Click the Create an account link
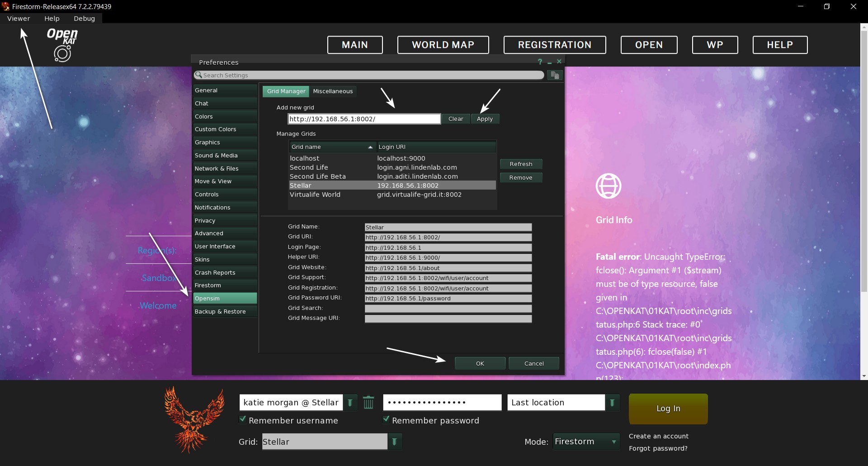The height and width of the screenshot is (466, 868). point(659,436)
